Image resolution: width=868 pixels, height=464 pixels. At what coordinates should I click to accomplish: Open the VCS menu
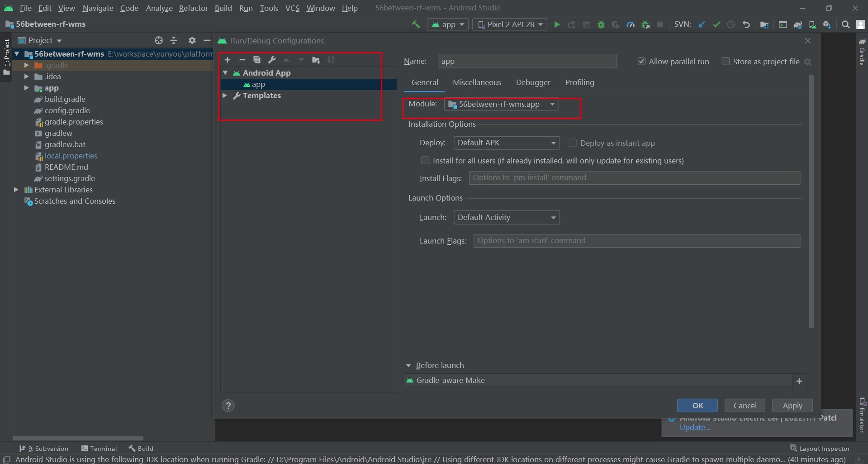coord(292,8)
